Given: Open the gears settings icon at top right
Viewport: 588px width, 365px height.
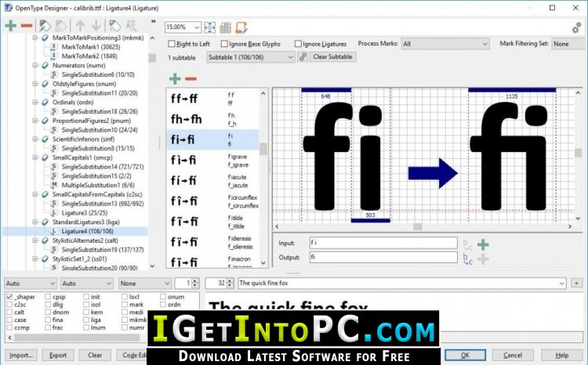Looking at the screenshot, I should (x=576, y=27).
